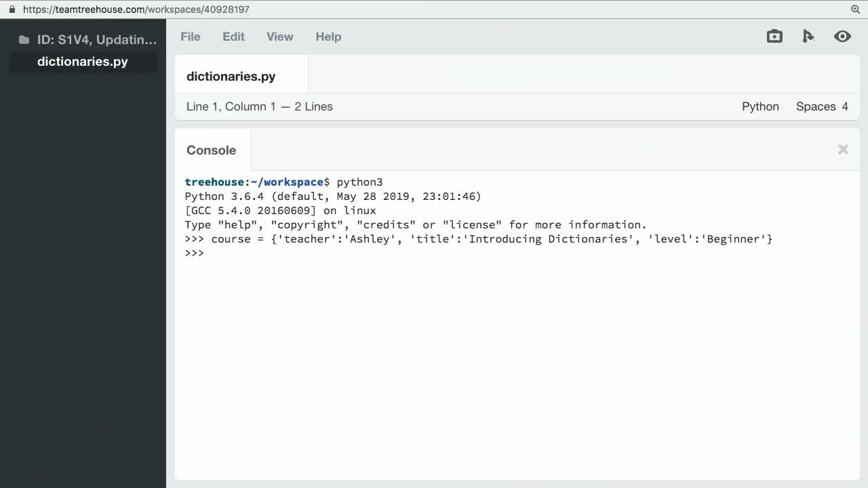Open the preview using the eye icon
Image resolution: width=868 pixels, height=488 pixels.
tap(842, 36)
